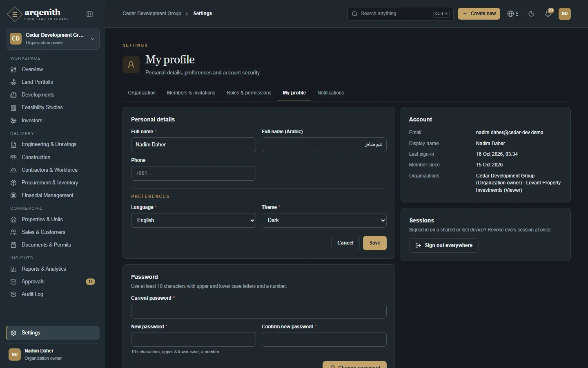The width and height of the screenshot is (588, 368).
Task: Open Engineering & Drawings
Action: 53,144
